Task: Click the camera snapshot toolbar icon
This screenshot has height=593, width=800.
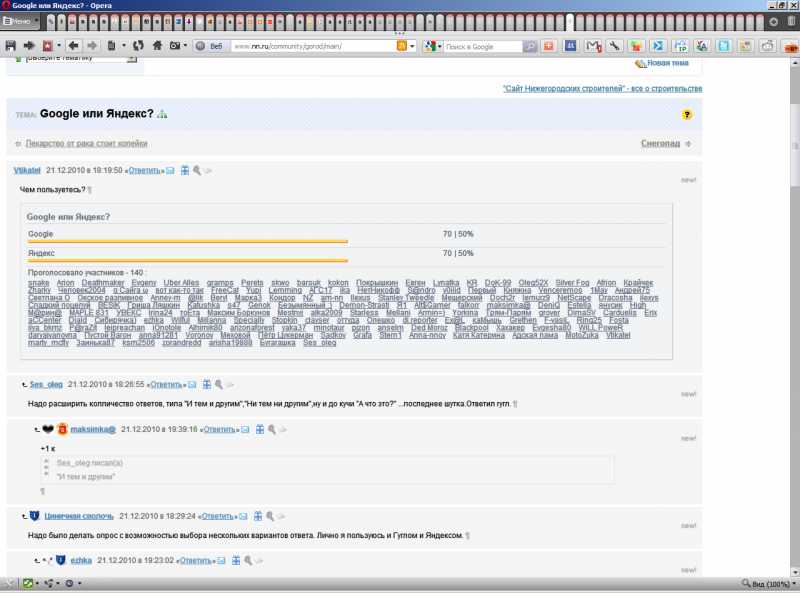Action: pyautogui.click(x=174, y=46)
